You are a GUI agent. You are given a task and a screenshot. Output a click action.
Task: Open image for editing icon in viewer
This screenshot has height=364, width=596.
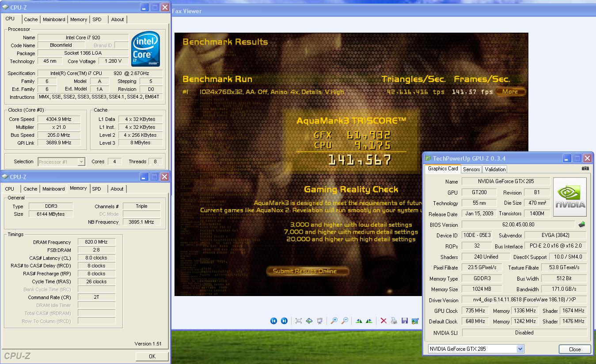[415, 321]
